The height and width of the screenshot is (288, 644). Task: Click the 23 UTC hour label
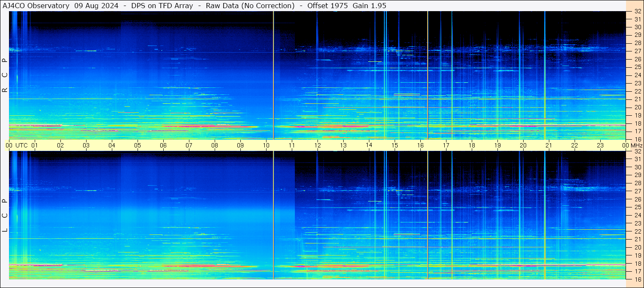tap(600, 145)
